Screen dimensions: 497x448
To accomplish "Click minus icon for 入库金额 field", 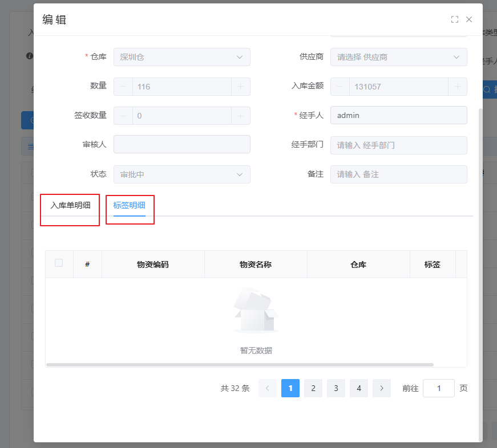I will tap(340, 87).
